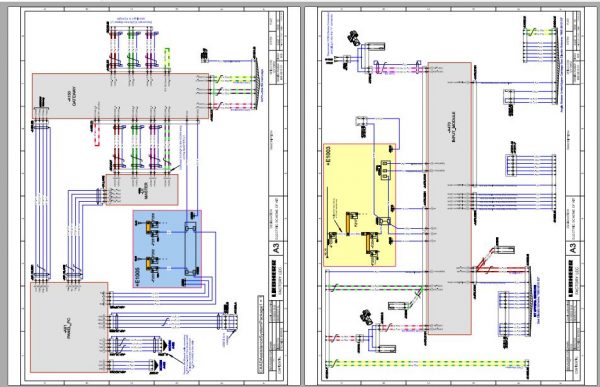Click the +E1003 label text
This screenshot has height=387, width=600.
[329, 157]
